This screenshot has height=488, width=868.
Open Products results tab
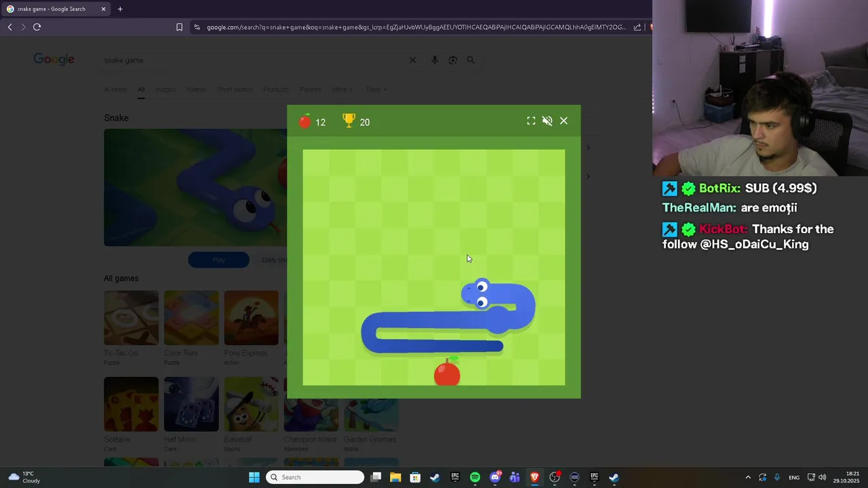276,89
